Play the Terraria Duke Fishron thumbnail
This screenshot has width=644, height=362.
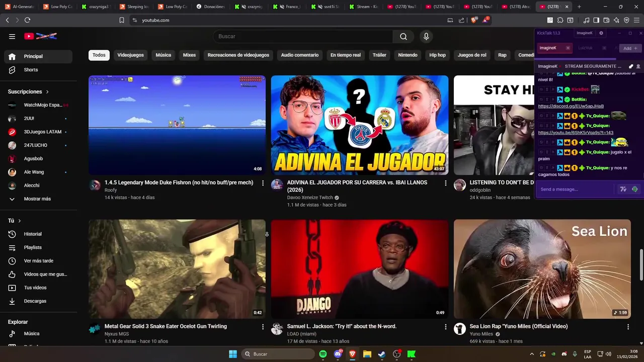tap(177, 125)
